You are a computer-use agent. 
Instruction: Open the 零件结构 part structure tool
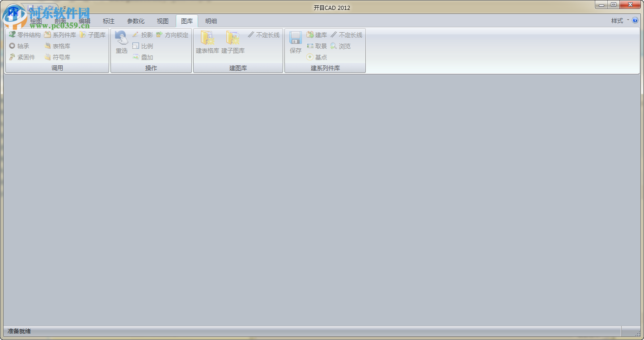(25, 35)
